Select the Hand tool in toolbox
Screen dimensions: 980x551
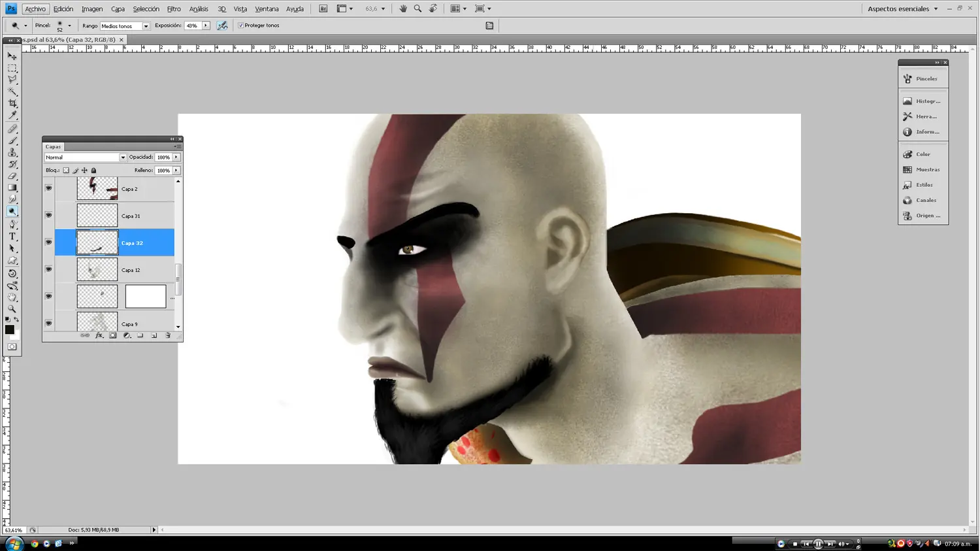point(12,297)
